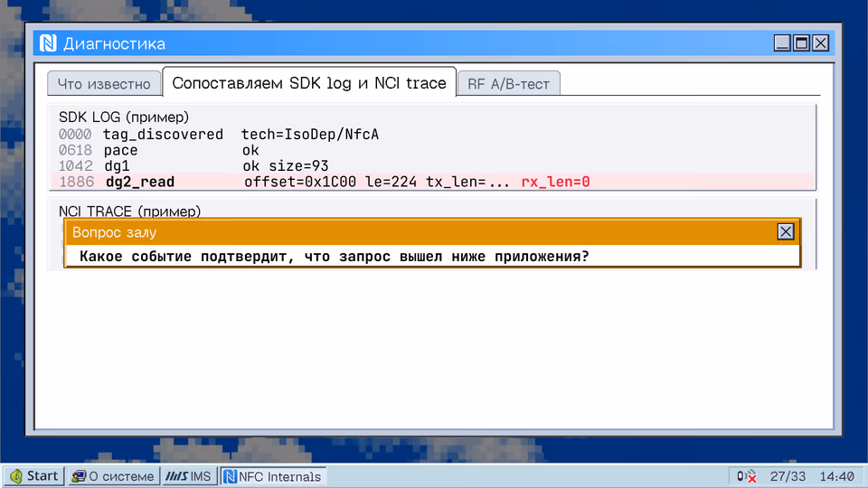
Task: Click the tech=IsoDep/NfcA value
Action: pyautogui.click(x=310, y=135)
